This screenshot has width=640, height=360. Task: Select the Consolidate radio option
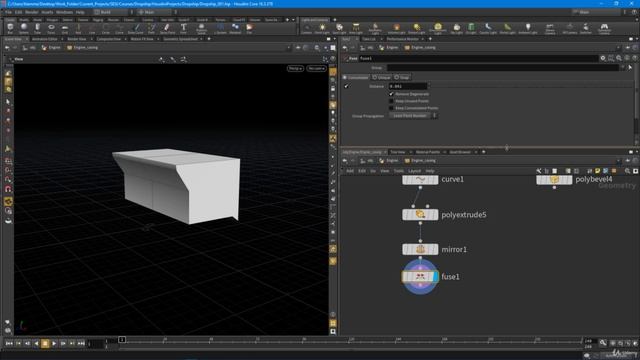(356, 77)
